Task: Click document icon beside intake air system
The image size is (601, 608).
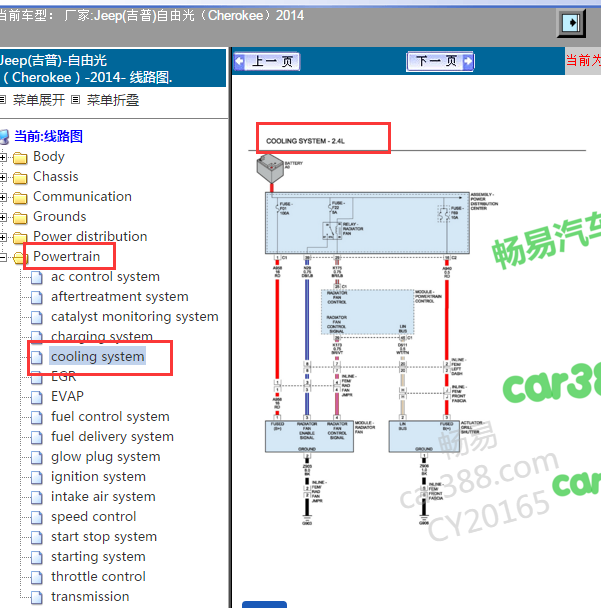Action: point(37,498)
